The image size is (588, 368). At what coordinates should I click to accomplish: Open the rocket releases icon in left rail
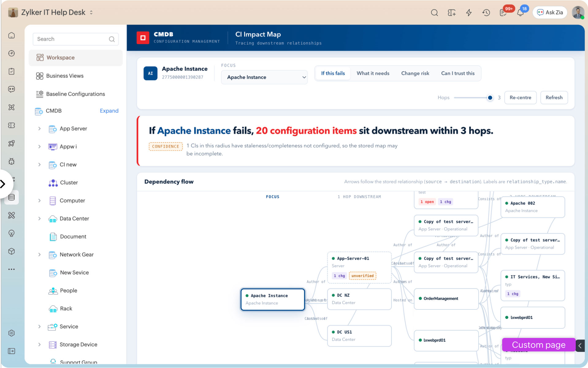coord(11,143)
